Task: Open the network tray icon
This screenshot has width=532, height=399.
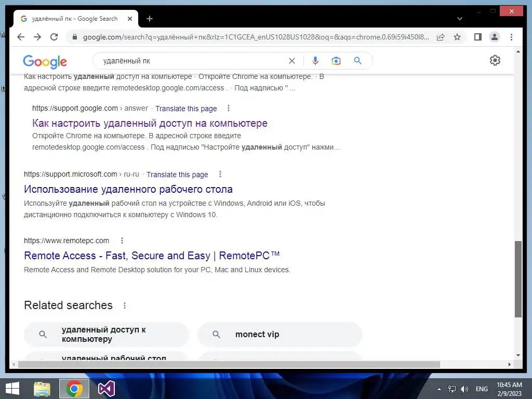Action: 452,389
